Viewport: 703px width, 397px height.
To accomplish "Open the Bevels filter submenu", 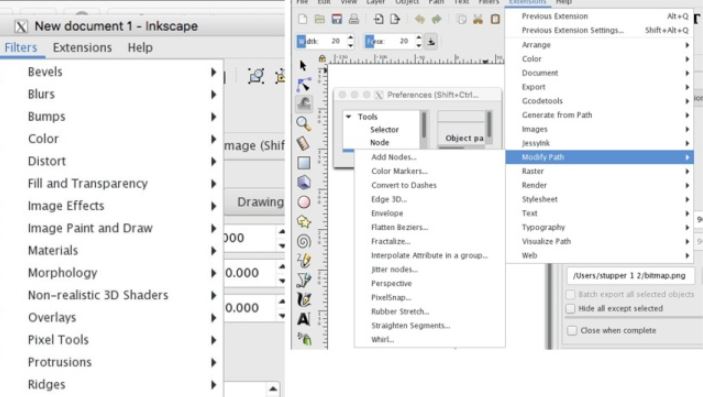I will 112,72.
